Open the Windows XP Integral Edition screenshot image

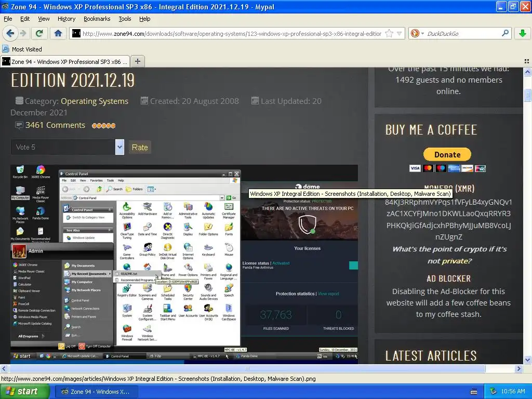[x=184, y=264]
